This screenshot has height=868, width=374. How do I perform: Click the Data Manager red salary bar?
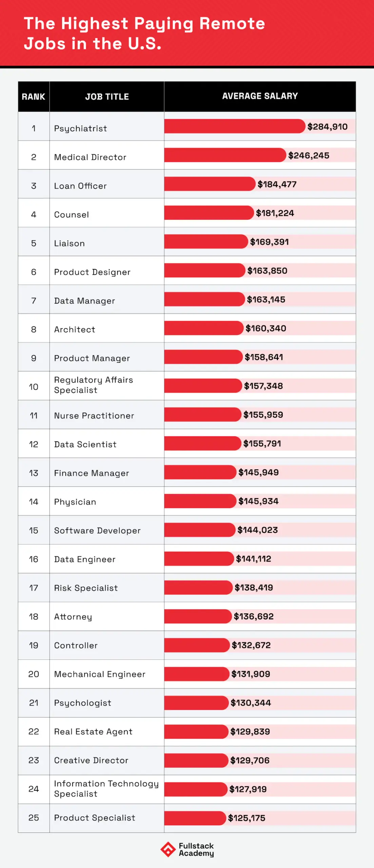[204, 299]
